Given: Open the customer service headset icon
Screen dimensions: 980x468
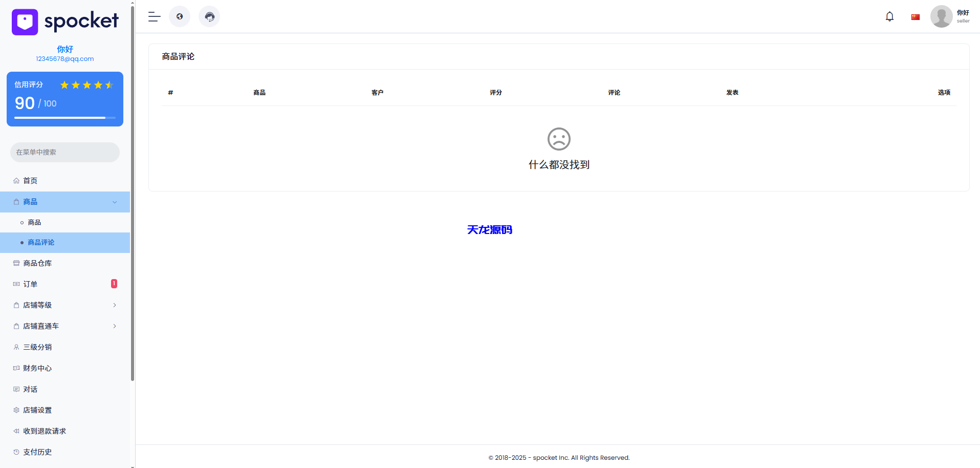Looking at the screenshot, I should [209, 16].
